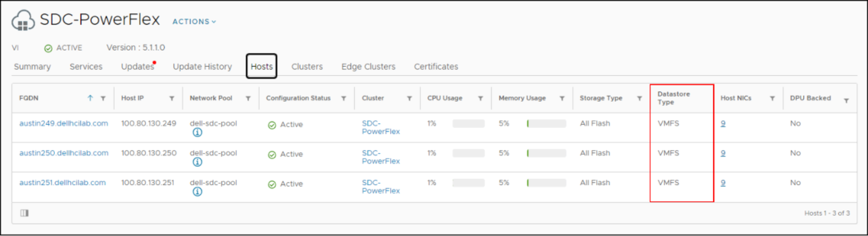Viewport: 868px width, 236px height.
Task: Click All Flash storage type for austin249
Action: click(x=595, y=123)
